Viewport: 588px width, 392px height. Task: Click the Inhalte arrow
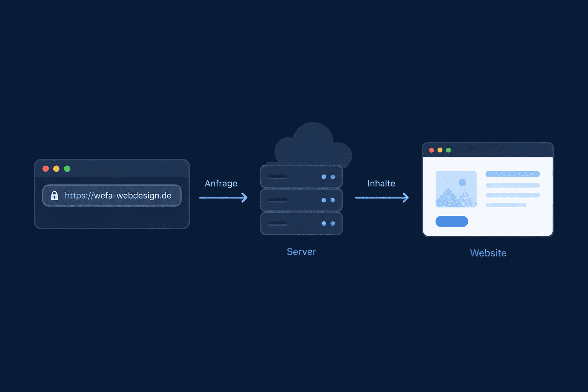point(382,198)
